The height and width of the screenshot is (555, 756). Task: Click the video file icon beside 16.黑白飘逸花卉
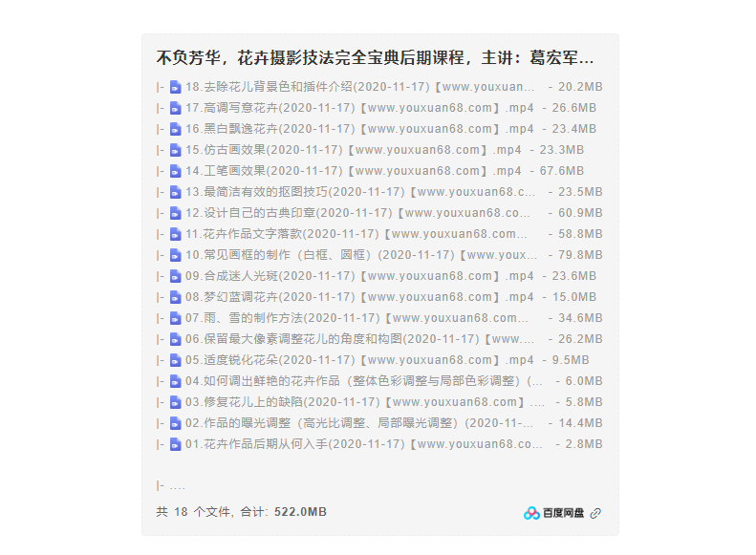(175, 129)
